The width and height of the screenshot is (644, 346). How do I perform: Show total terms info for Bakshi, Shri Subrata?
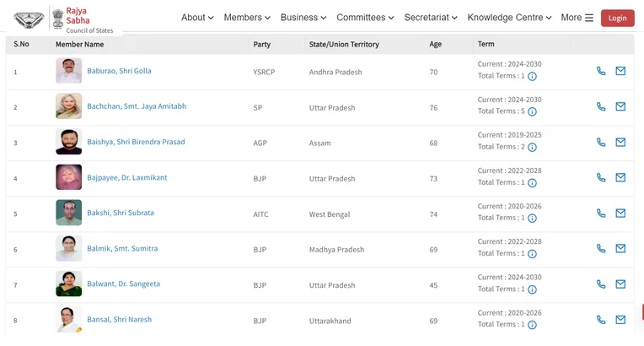coord(532,219)
